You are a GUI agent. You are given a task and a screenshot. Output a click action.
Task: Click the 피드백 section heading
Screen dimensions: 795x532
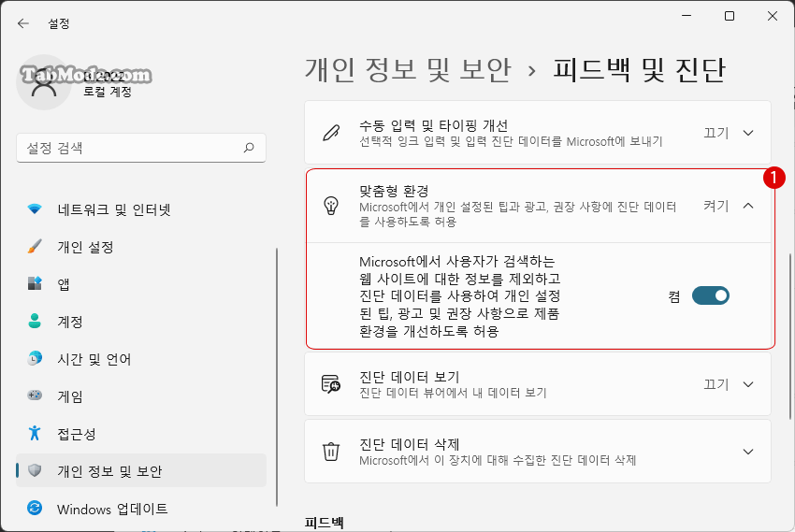coord(325,523)
